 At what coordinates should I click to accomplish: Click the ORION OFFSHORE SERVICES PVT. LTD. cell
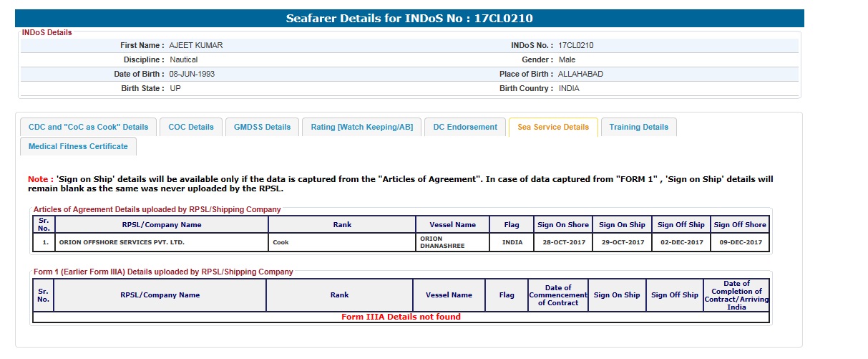[161, 242]
